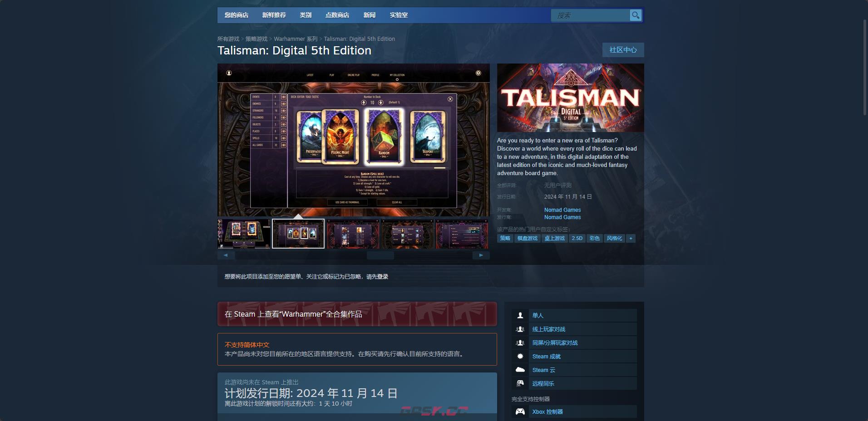The width and height of the screenshot is (868, 421).
Task: Click the single-player person icon
Action: 520,315
